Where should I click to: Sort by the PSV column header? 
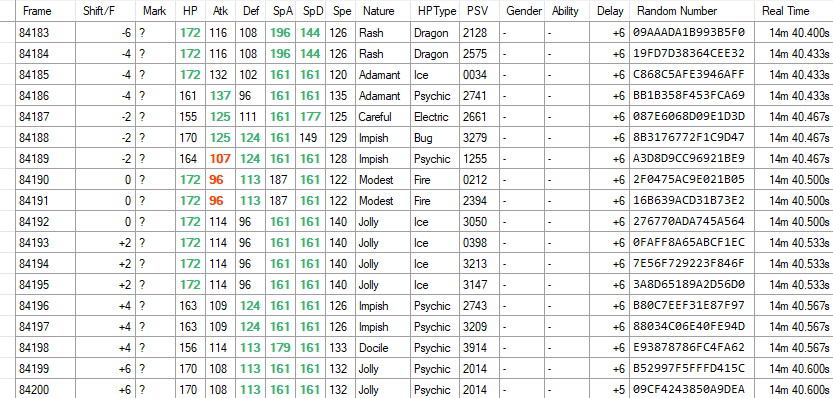pos(479,11)
